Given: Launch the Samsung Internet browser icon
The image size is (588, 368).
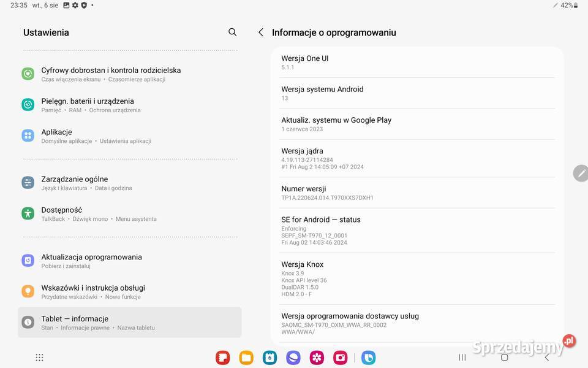Looking at the screenshot, I should pyautogui.click(x=293, y=358).
